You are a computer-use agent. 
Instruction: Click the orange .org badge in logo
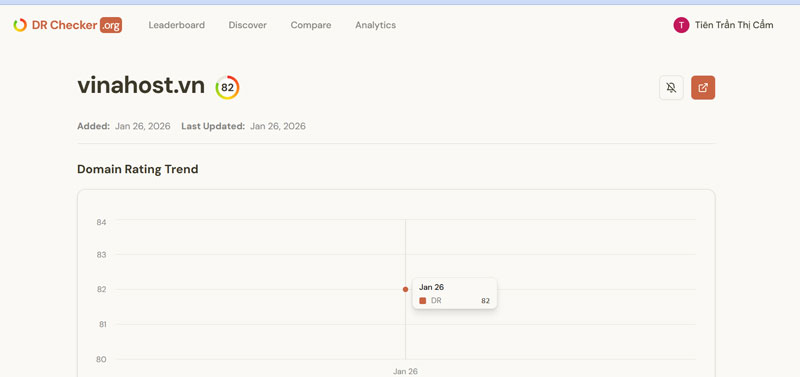pos(111,25)
